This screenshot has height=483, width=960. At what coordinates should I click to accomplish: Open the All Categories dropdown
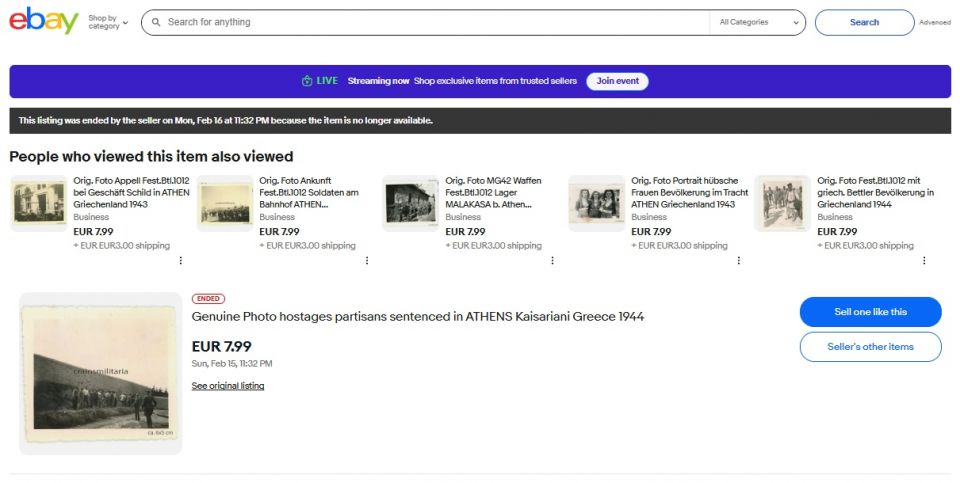point(760,22)
